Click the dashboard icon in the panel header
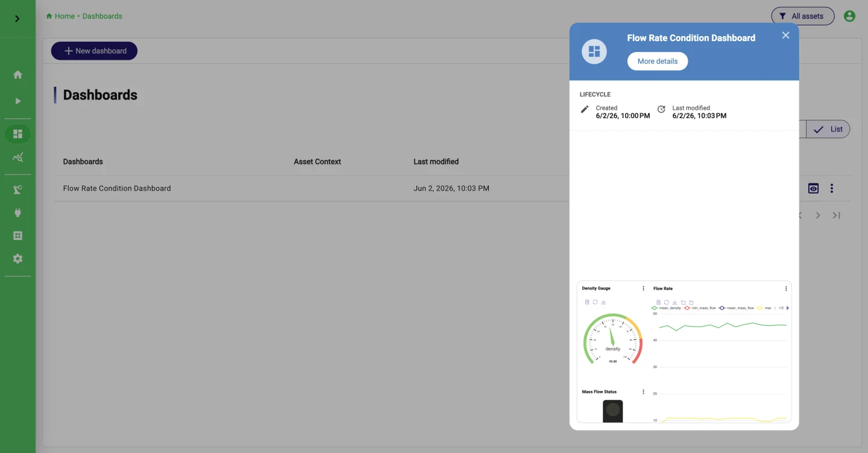868x453 pixels. tap(594, 51)
